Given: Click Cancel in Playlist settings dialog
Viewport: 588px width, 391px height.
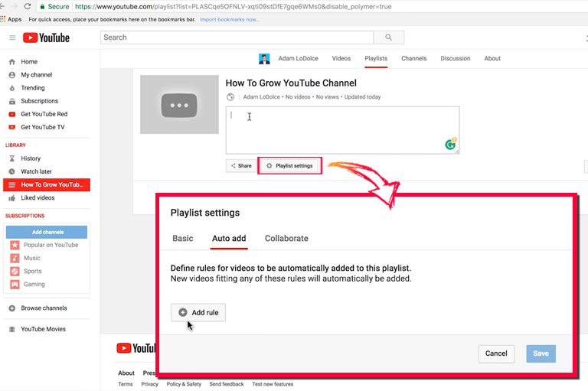Looking at the screenshot, I should [496, 354].
